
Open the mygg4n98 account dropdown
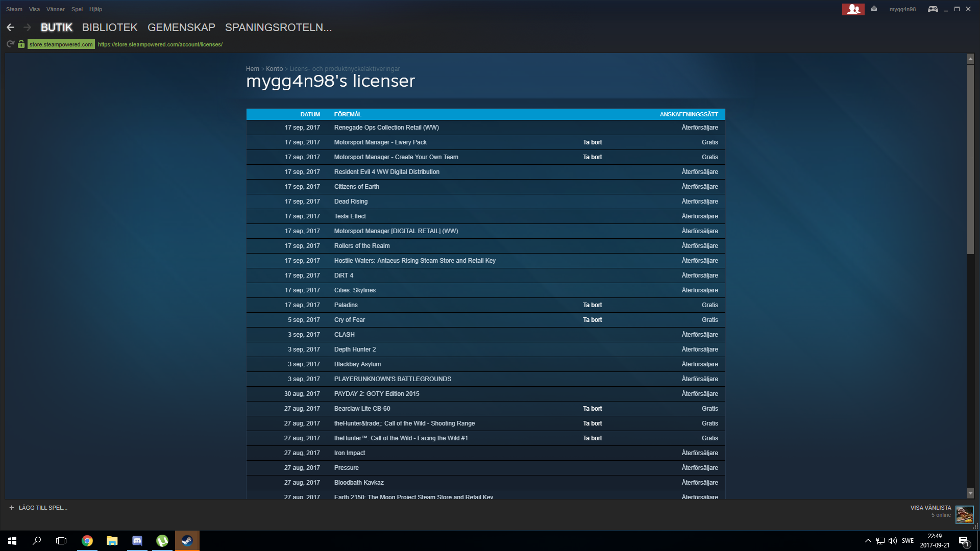902,9
